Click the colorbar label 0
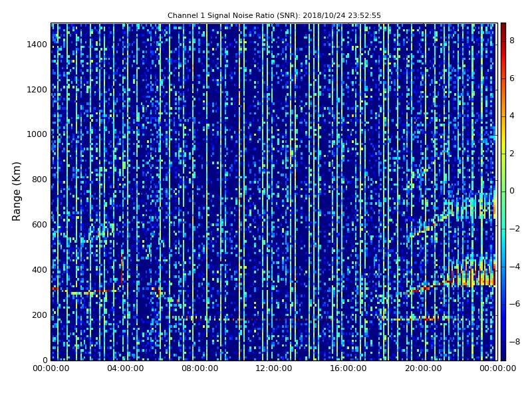Image resolution: width=532 pixels, height=399 pixels. pyautogui.click(x=512, y=191)
